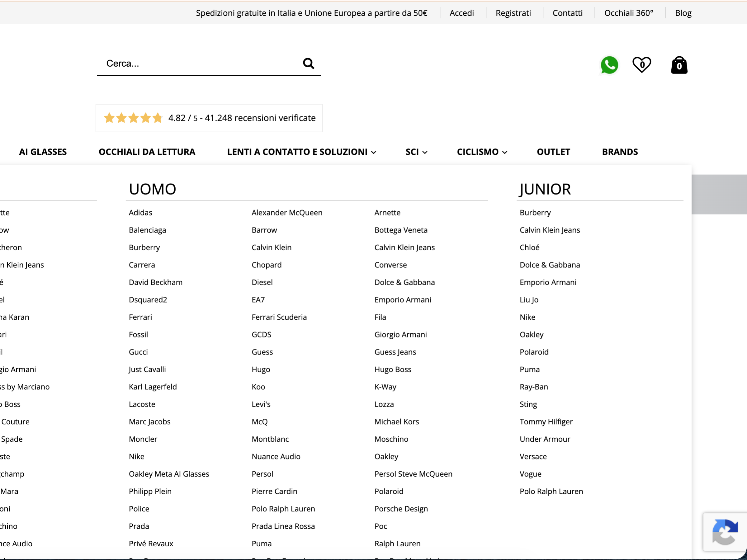Choose Gucci in Uomo brand list
Screen dimensions: 747x560
138,352
